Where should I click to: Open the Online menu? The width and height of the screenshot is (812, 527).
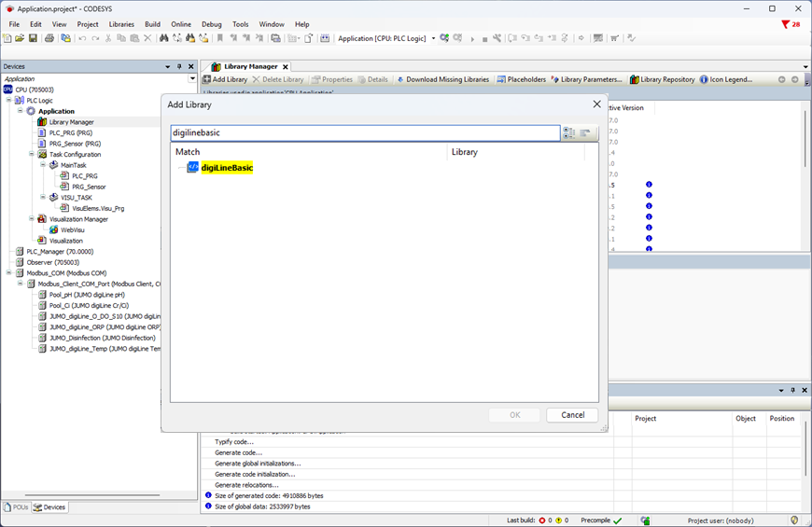pos(181,24)
